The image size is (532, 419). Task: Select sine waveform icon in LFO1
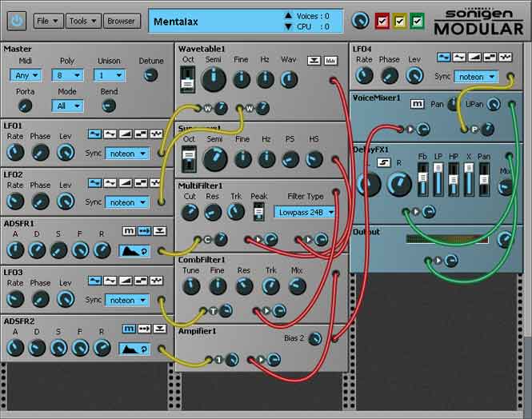tap(94, 134)
